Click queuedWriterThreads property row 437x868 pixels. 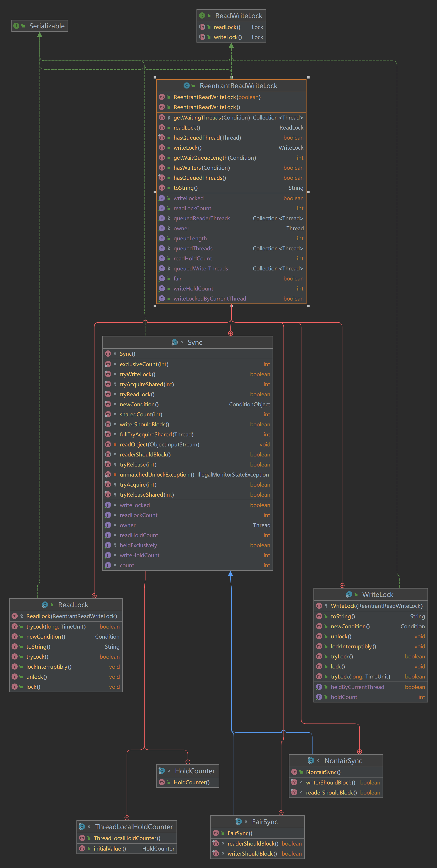[231, 268]
